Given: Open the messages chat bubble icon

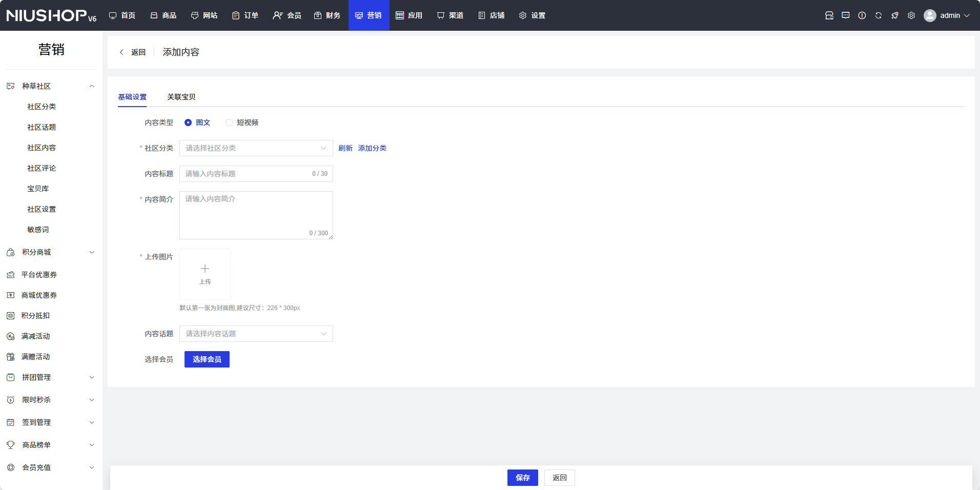Looking at the screenshot, I should [845, 15].
